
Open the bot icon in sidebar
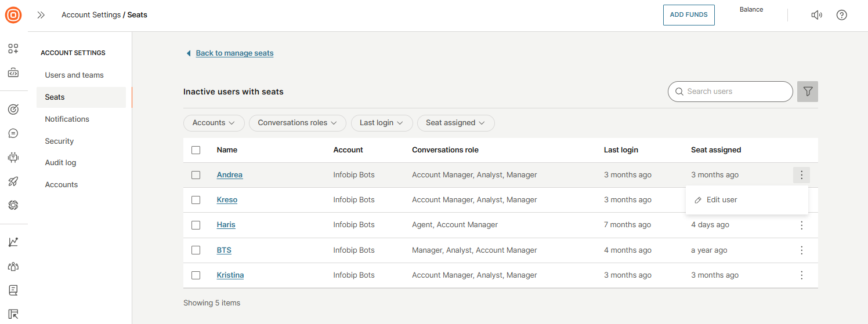13,157
